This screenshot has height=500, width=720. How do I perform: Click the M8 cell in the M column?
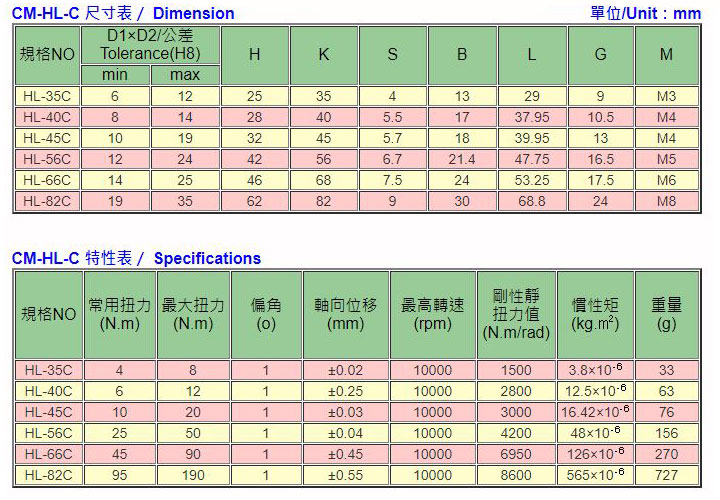coord(667,201)
